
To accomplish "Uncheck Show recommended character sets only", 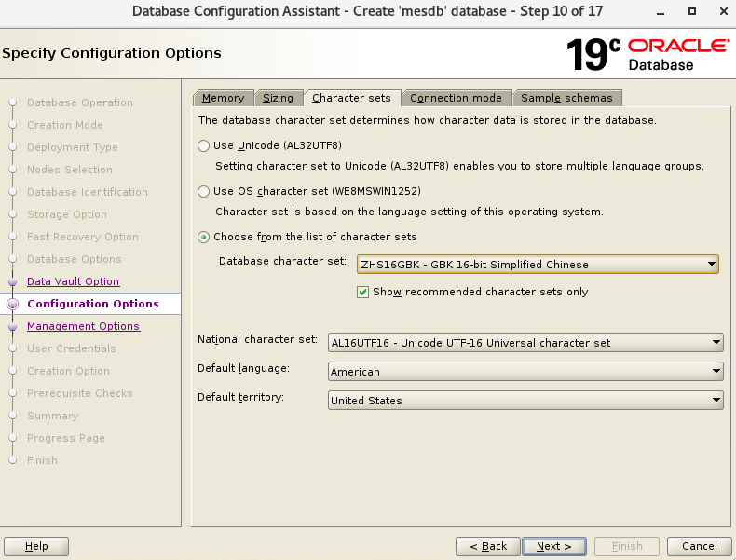I will click(x=363, y=292).
